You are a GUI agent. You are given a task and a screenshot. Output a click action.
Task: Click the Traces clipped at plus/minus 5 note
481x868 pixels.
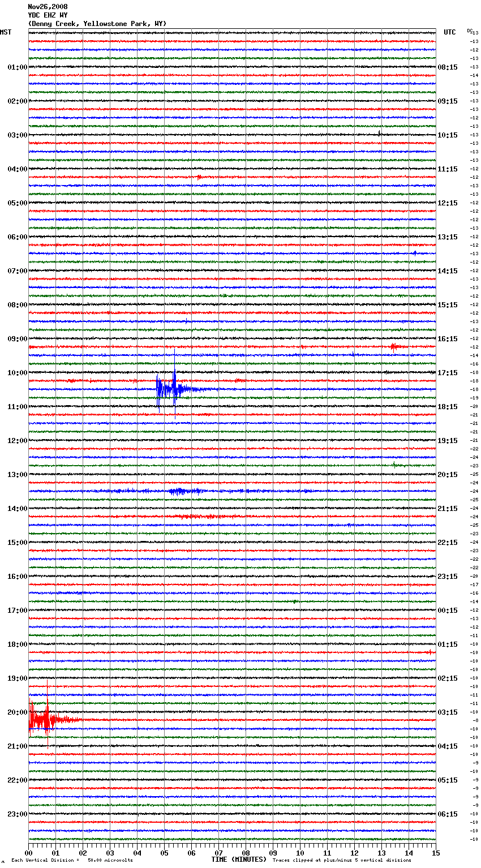pyautogui.click(x=342, y=860)
